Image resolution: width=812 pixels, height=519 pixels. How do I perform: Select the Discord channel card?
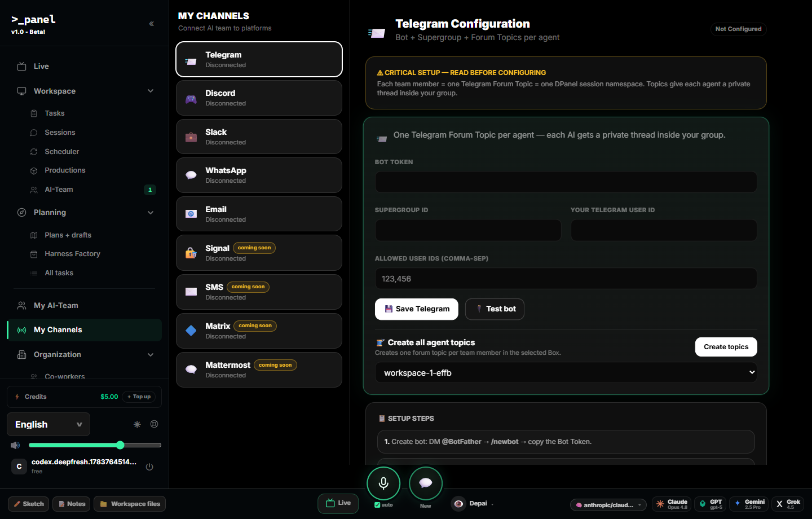click(259, 98)
